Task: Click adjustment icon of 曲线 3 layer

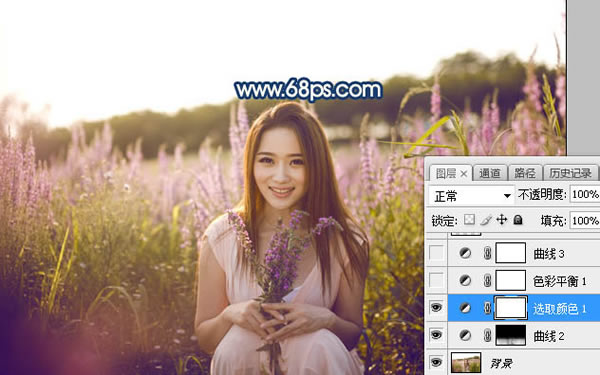Action: pyautogui.click(x=465, y=253)
